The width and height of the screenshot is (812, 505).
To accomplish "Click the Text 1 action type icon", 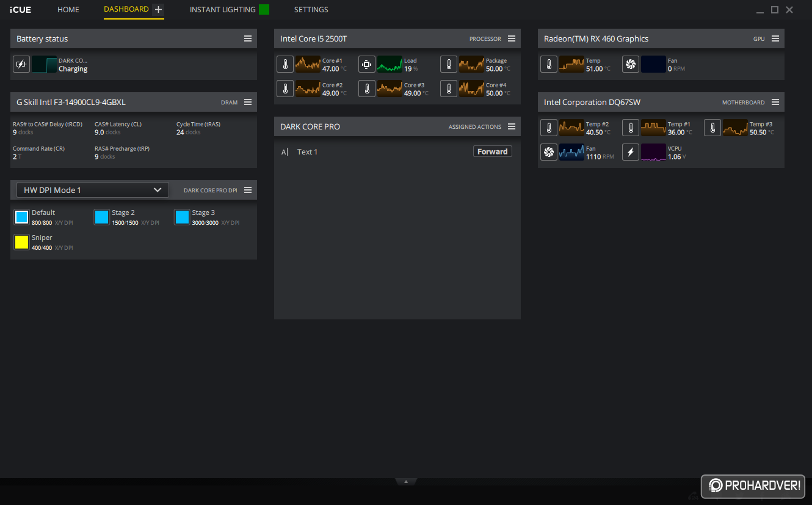I will click(x=285, y=152).
